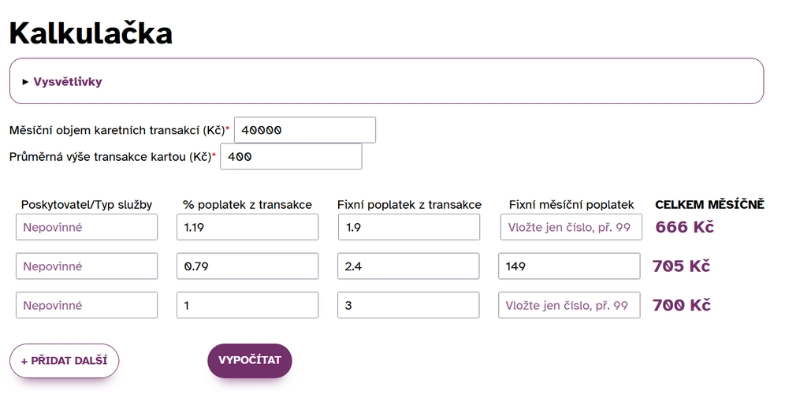The height and width of the screenshot is (400, 800).
Task: Edit third row fixed fee field with 3
Action: click(x=408, y=305)
